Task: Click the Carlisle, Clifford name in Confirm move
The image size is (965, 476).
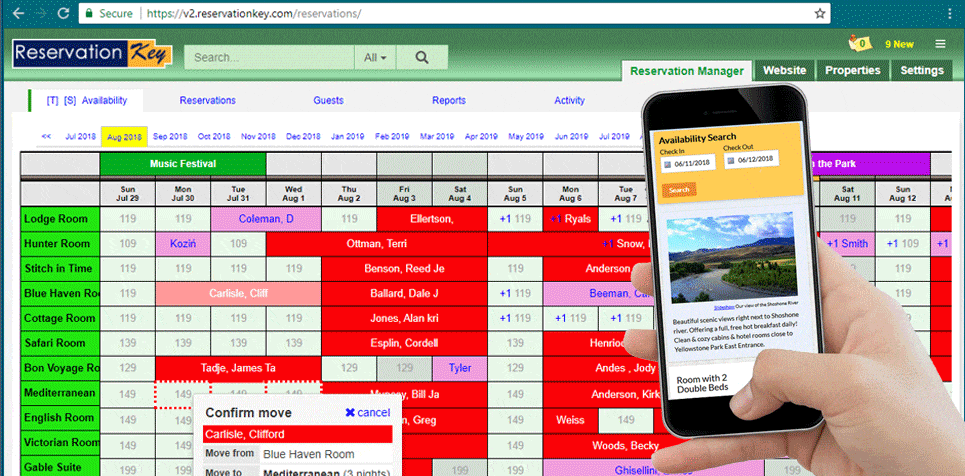Action: point(297,434)
